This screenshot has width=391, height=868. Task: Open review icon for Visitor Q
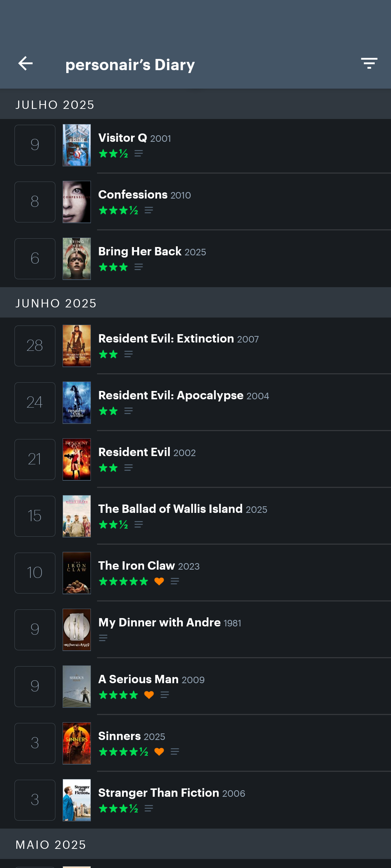coord(139,154)
